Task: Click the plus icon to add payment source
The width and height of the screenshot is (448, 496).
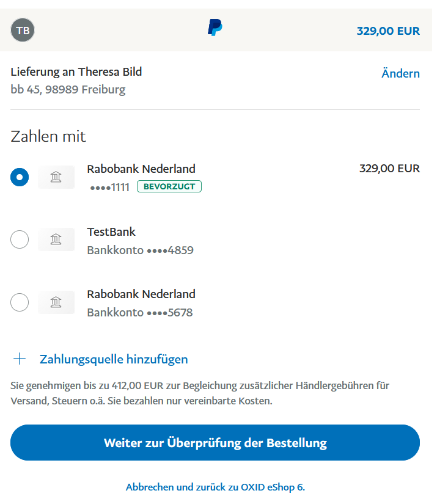Action: 20,359
